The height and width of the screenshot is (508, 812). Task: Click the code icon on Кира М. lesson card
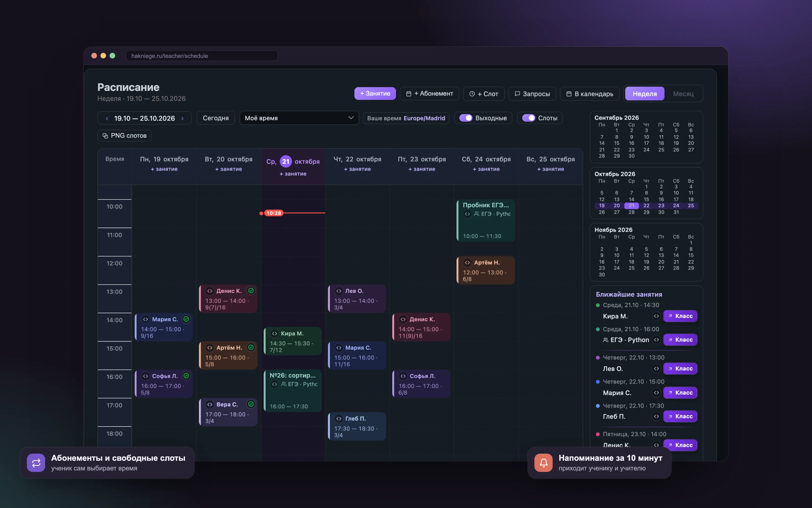275,333
